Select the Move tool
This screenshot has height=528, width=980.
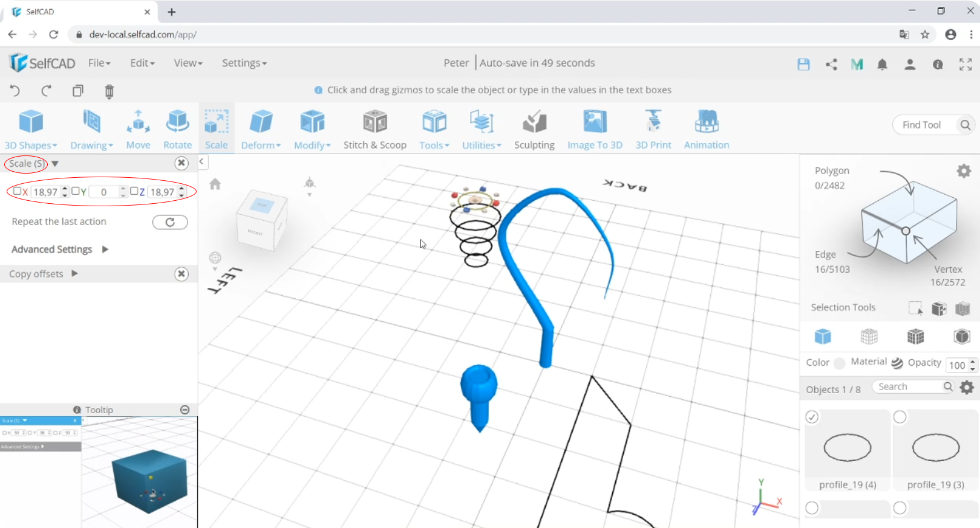[x=138, y=129]
